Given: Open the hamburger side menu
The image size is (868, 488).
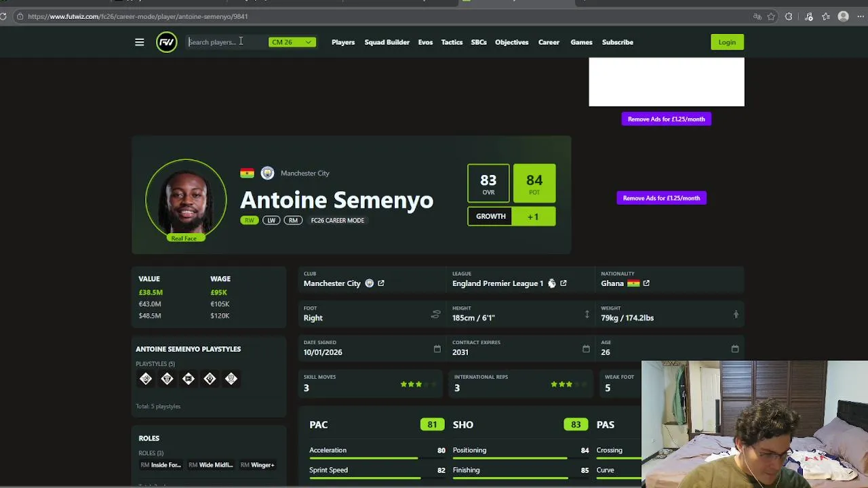Looking at the screenshot, I should pos(139,42).
